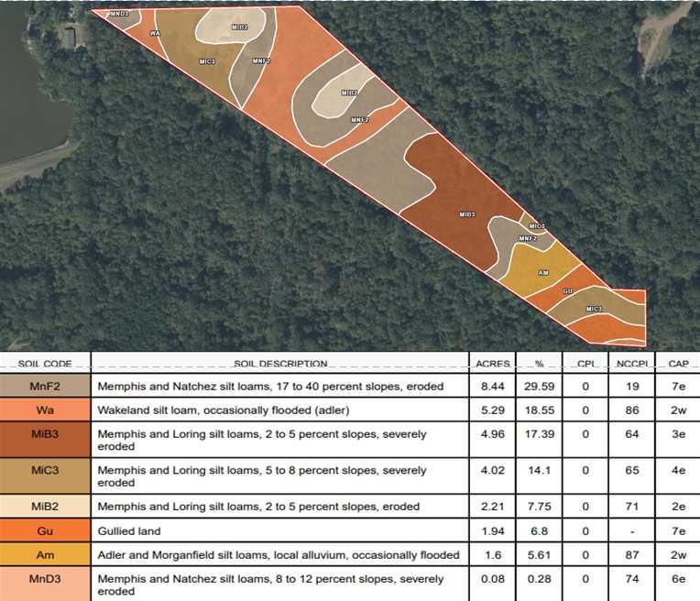Click the MiB3 region label on the map
This screenshot has width=700, height=601.
467,214
